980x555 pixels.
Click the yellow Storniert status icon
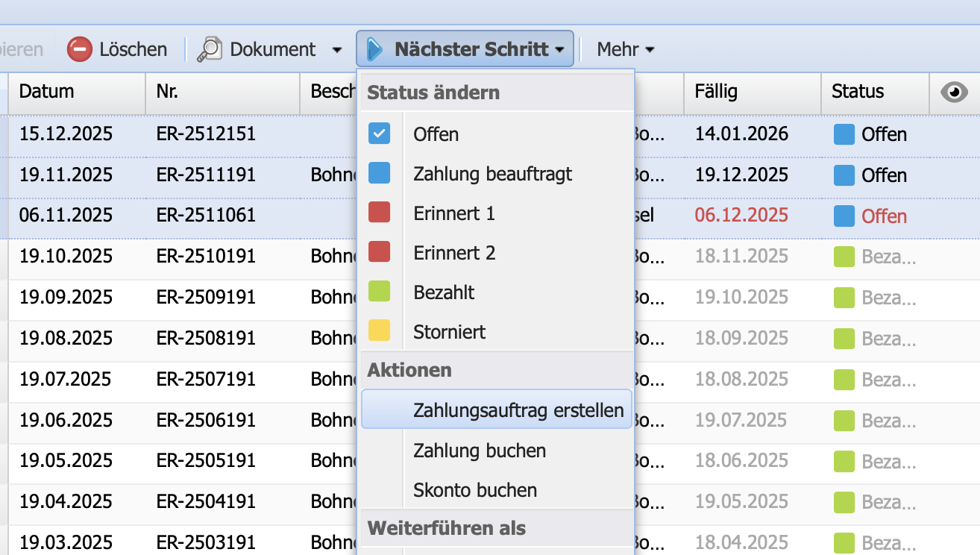380,332
